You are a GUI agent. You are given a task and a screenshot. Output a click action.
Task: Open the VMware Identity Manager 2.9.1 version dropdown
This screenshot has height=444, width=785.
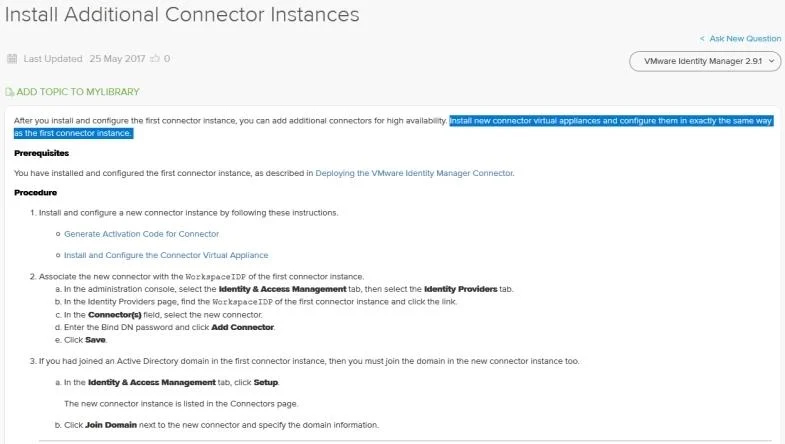coord(704,61)
